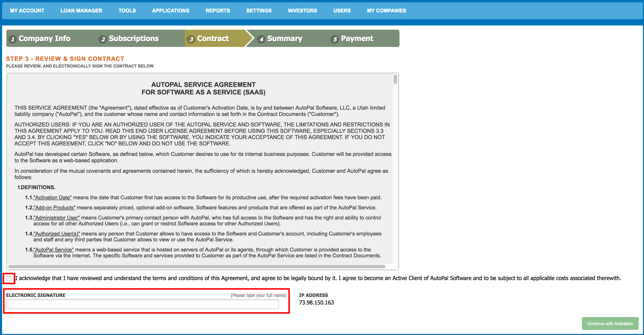Screen dimensions: 644x335
Task: Go to the Summary step
Action: click(x=285, y=39)
